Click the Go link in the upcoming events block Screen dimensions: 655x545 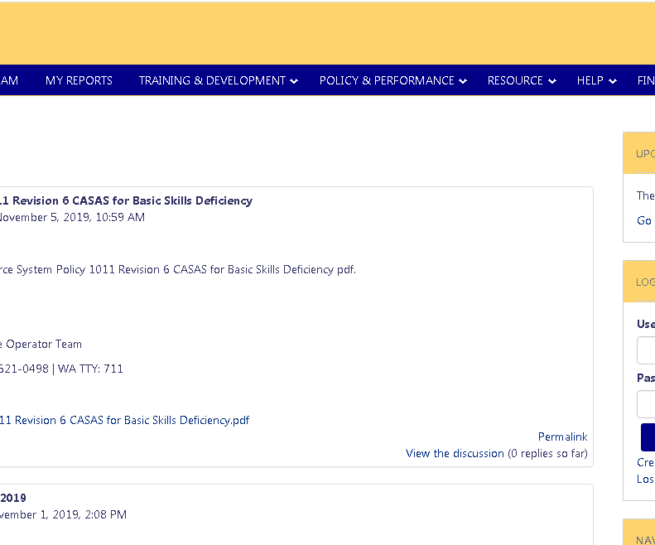[644, 219]
